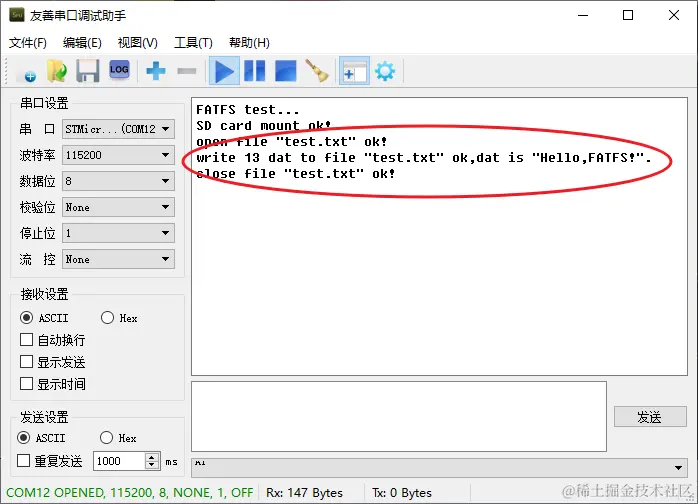Maximize the 友善串口调试助手 window
698x504 pixels.
click(628, 15)
